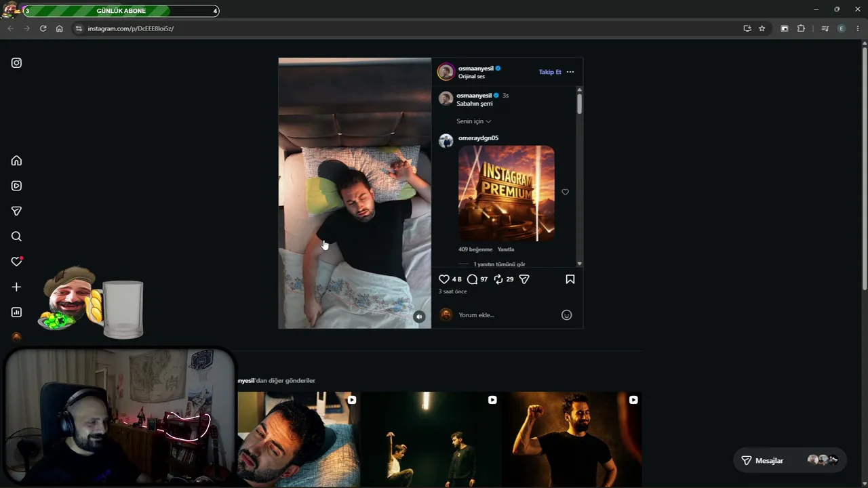The image size is (868, 488).
Task: Unmute the video with the speaker icon
Action: [419, 317]
